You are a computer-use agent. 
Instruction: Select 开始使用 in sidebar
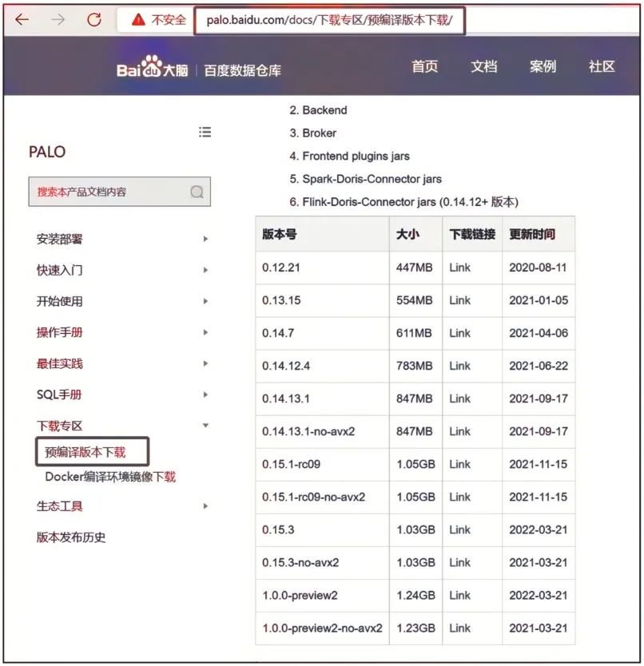click(59, 302)
